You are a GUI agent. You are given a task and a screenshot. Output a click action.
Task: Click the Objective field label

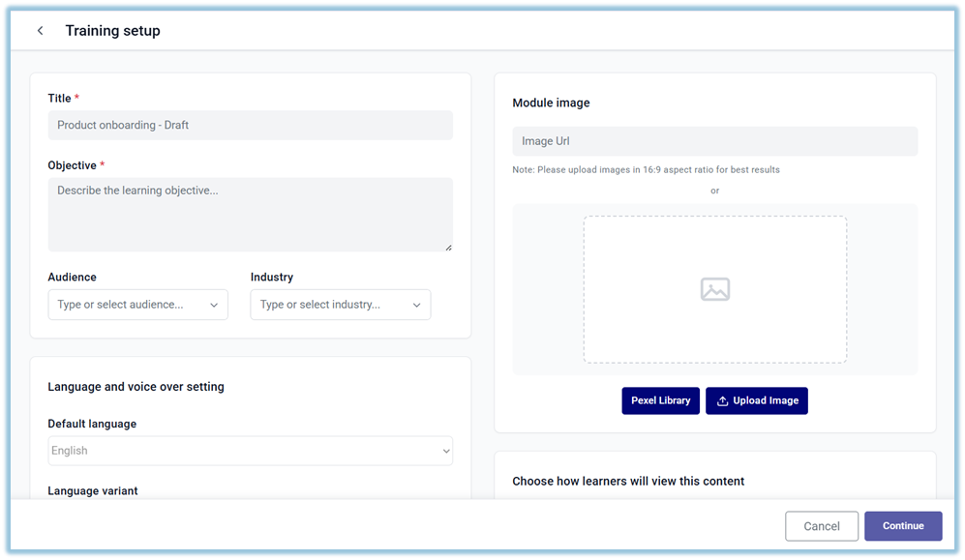(73, 165)
